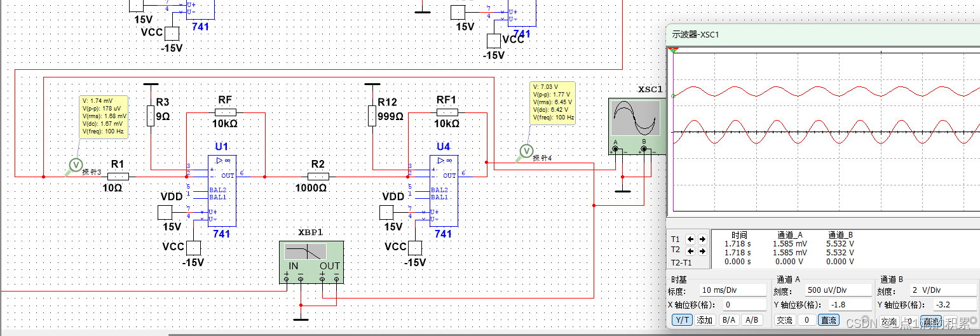
Task: Select VCC source box below U1
Action: click(194, 247)
